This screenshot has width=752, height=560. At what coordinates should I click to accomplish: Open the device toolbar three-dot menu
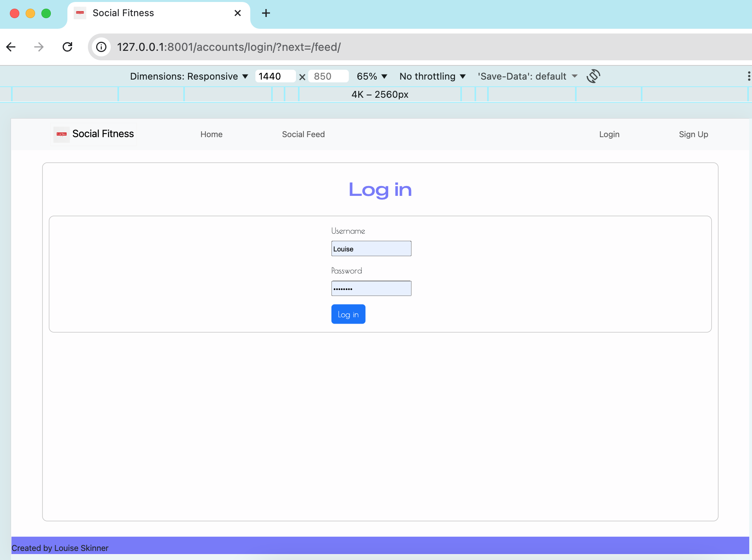[x=748, y=76]
